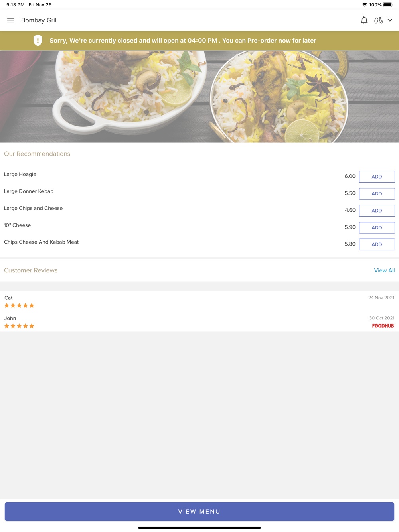This screenshot has width=399, height=532.
Task: Tap the View Menu button
Action: [199, 512]
